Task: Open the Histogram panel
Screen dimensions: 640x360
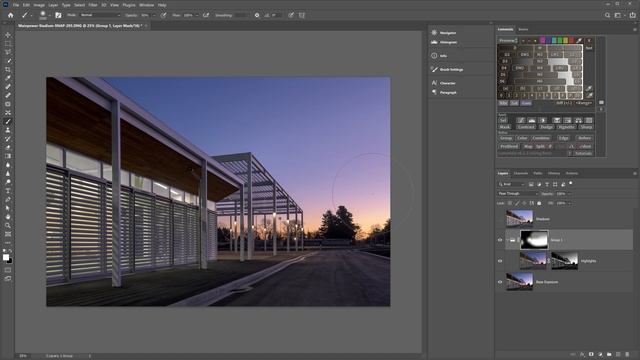Action: (x=444, y=42)
